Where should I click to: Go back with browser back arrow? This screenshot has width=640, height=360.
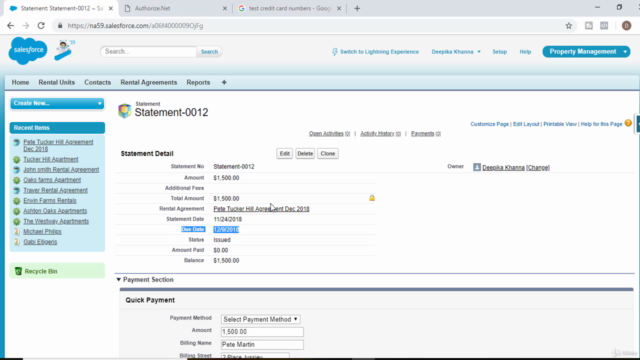click(10, 26)
